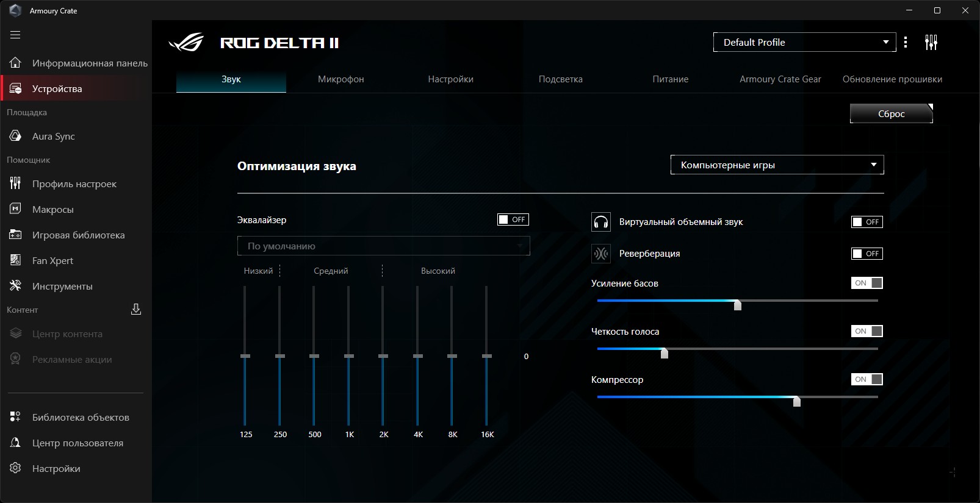Turn off the Компрессор toggle
The width and height of the screenshot is (980, 503).
click(867, 379)
